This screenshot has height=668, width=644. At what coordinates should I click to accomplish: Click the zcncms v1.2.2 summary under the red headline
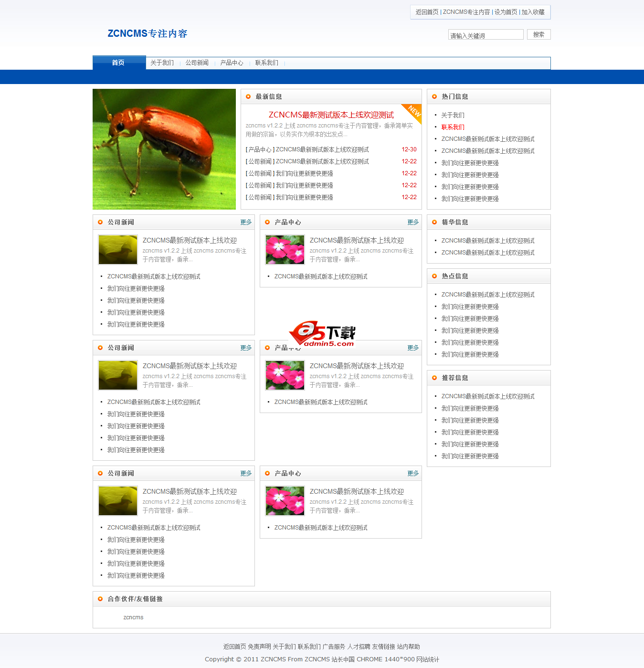point(329,130)
